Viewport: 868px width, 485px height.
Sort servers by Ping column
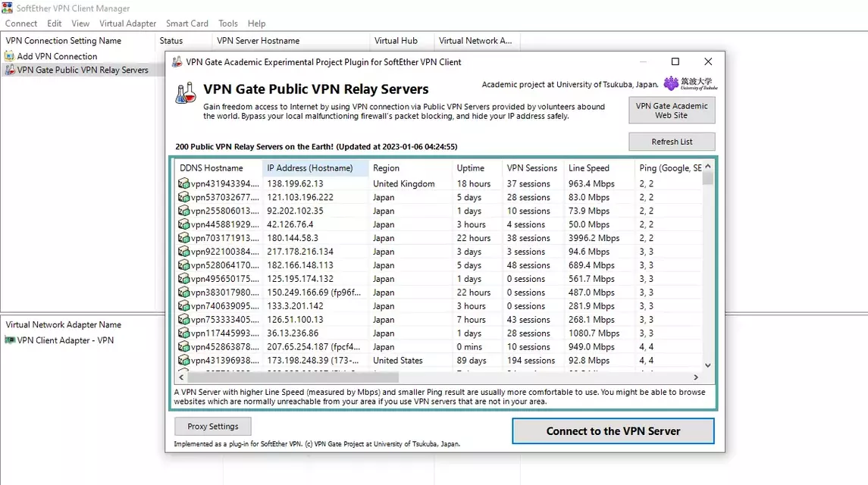point(669,167)
